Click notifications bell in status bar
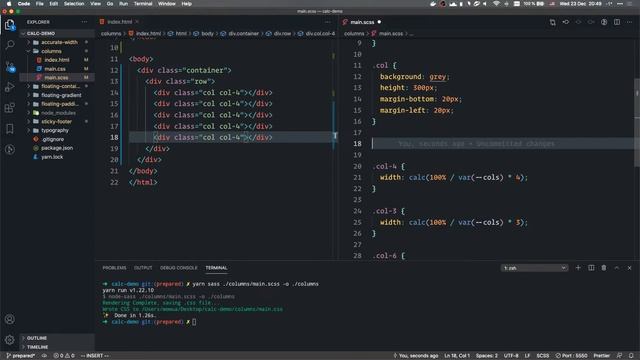 point(631,356)
